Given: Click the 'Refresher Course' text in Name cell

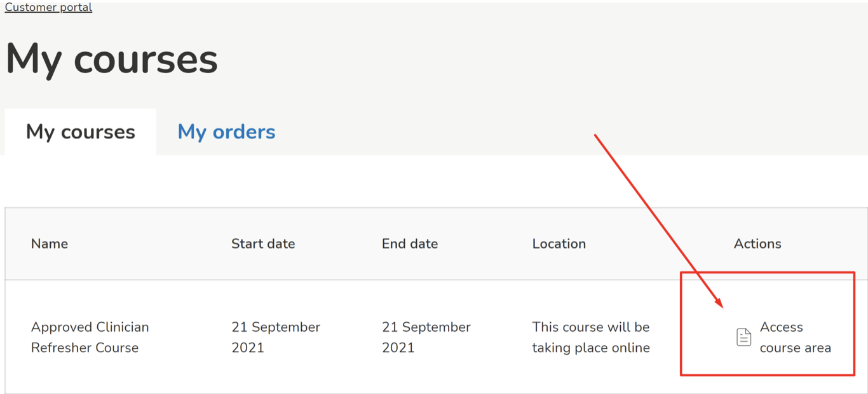Looking at the screenshot, I should pos(85,348).
